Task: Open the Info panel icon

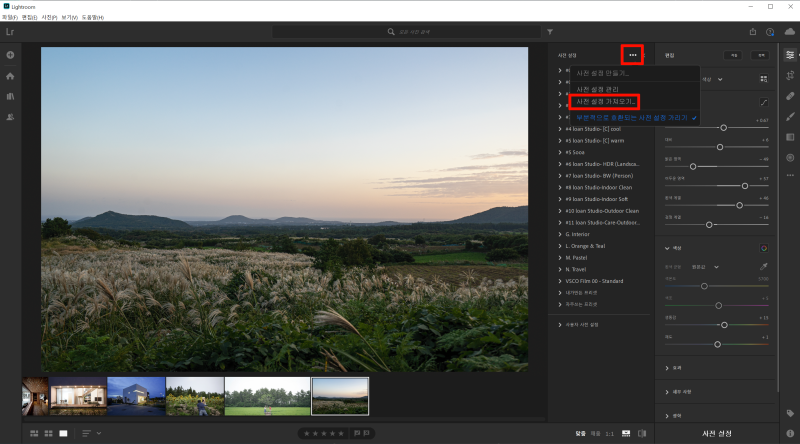Action: pyautogui.click(x=790, y=433)
